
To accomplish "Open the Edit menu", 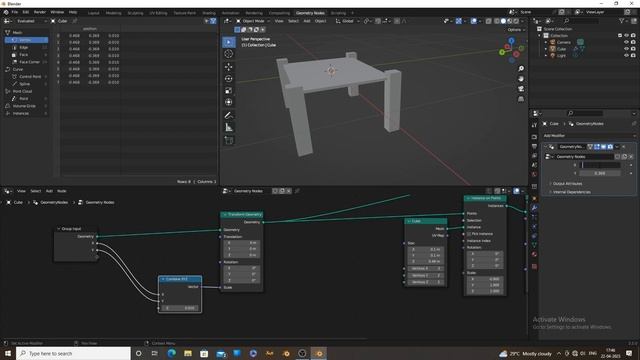I will [25, 12].
